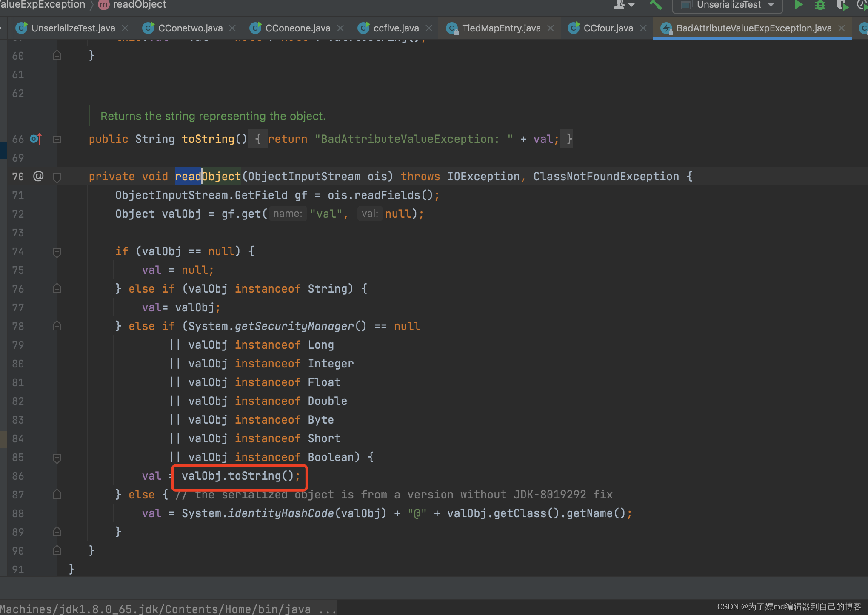Close the TiedMapEntry.java tab
The image size is (868, 615).
click(x=551, y=28)
